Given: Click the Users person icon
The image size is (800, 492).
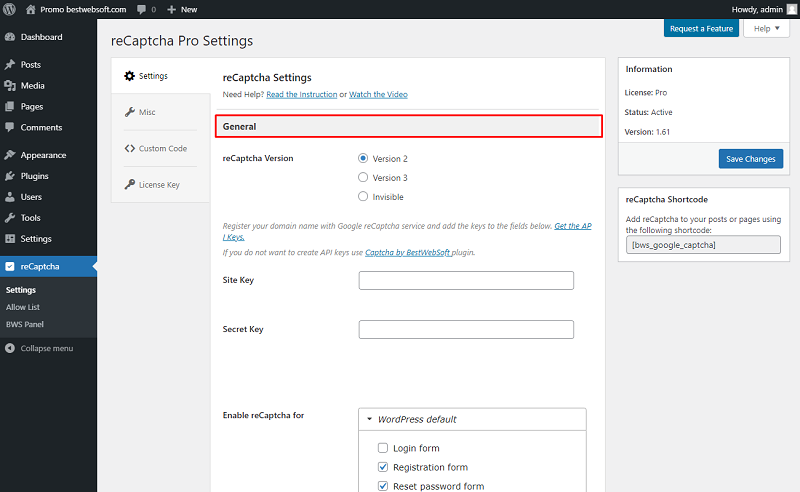Looking at the screenshot, I should coord(10,196).
